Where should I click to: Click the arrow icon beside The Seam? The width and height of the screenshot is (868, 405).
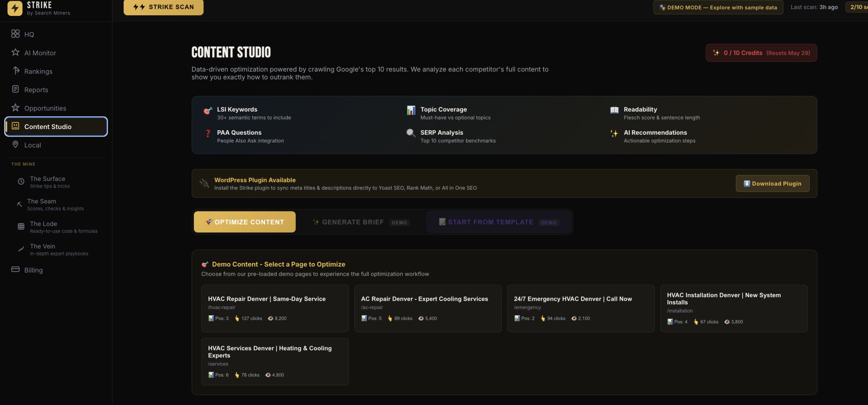20,204
